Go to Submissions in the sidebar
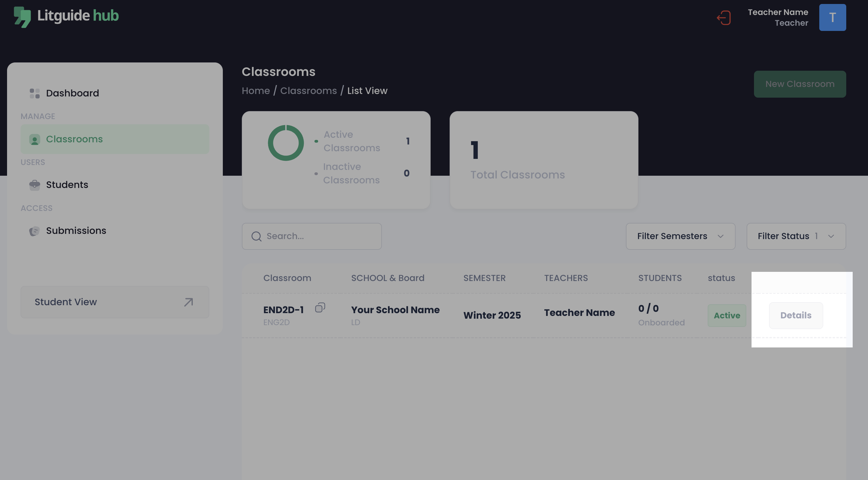Image resolution: width=868 pixels, height=480 pixels. 76,231
